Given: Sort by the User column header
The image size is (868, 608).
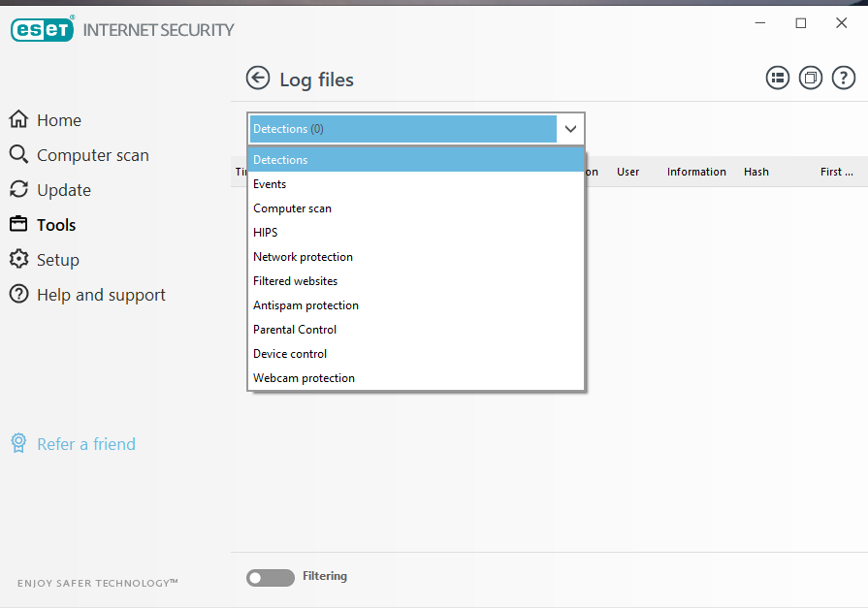Looking at the screenshot, I should [x=627, y=172].
